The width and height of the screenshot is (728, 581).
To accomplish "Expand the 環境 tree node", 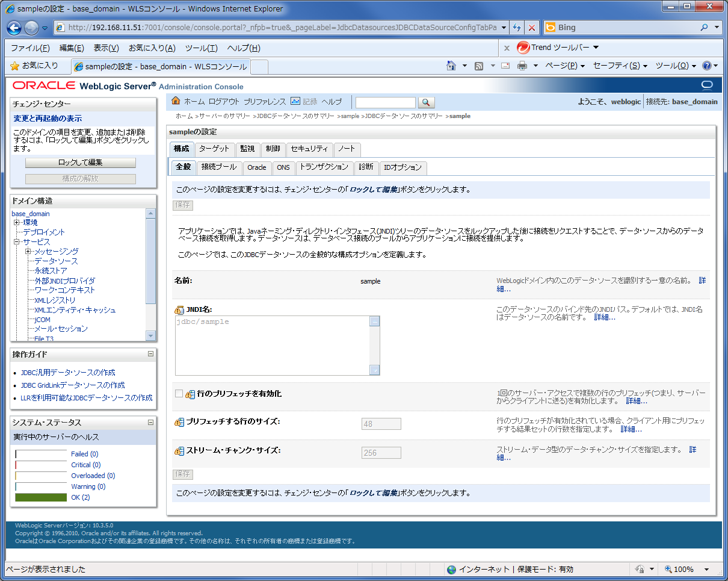I will [x=17, y=223].
